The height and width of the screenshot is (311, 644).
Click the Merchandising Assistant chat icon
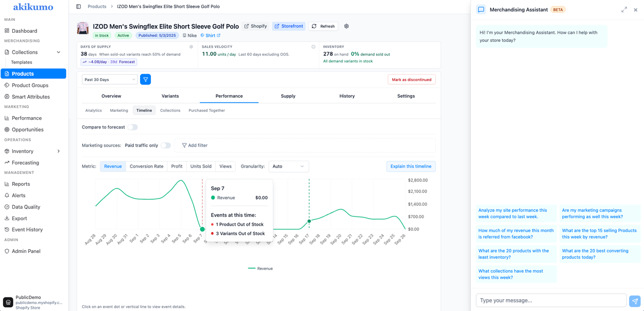[481, 10]
